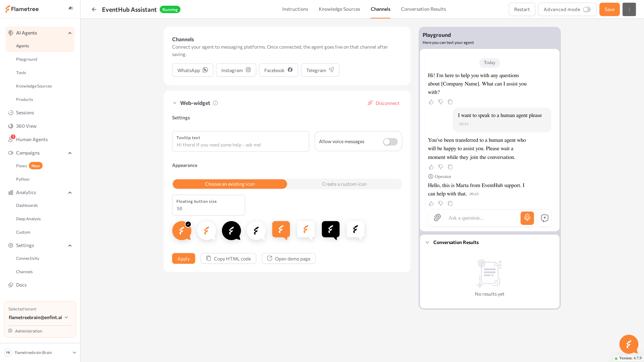Attach a file with the paperclip icon
Screen dimensions: 644x362
437,218
